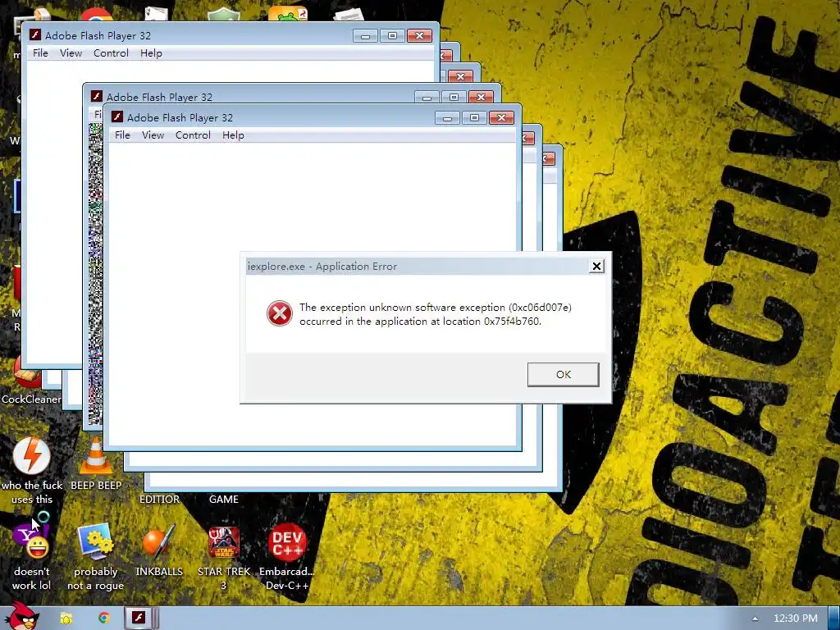
Task: Maximize the front Flash Player window
Action: pyautogui.click(x=474, y=117)
